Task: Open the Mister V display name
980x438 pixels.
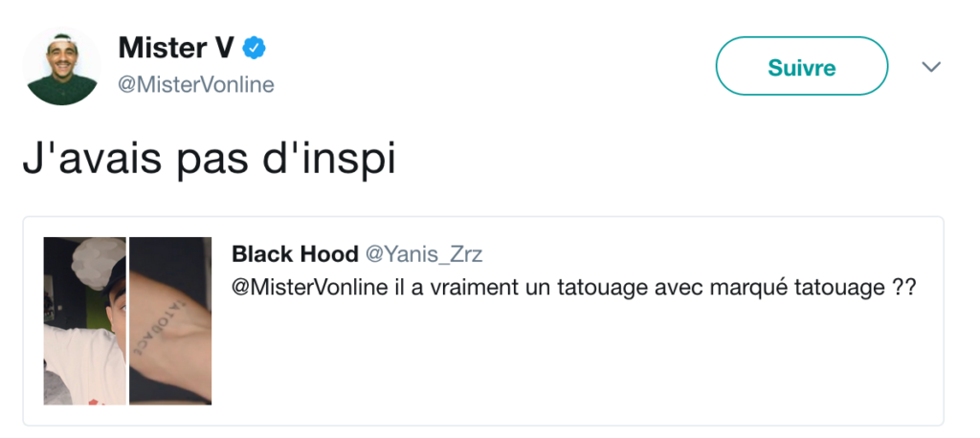Action: tap(176, 47)
